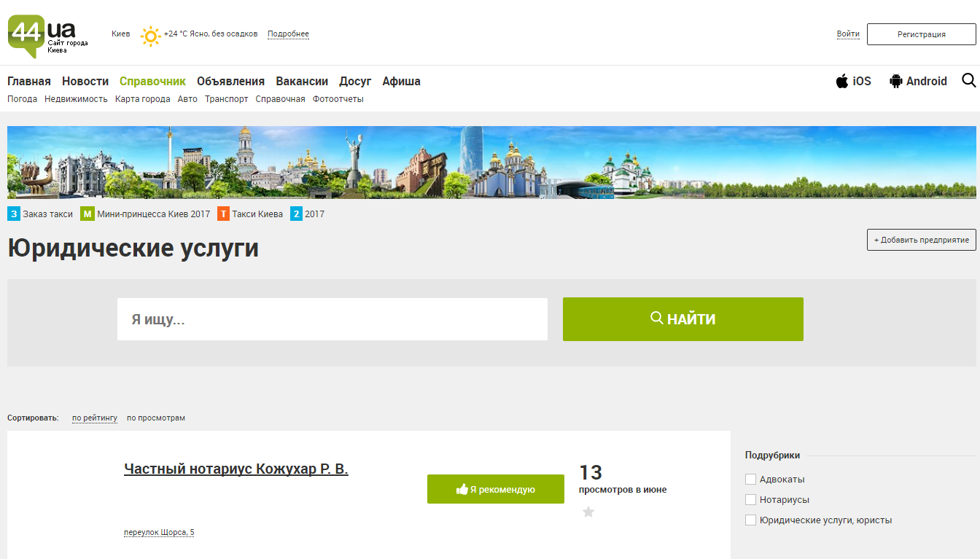Click the gray star rating icon
The height and width of the screenshot is (559, 980).
(x=588, y=512)
